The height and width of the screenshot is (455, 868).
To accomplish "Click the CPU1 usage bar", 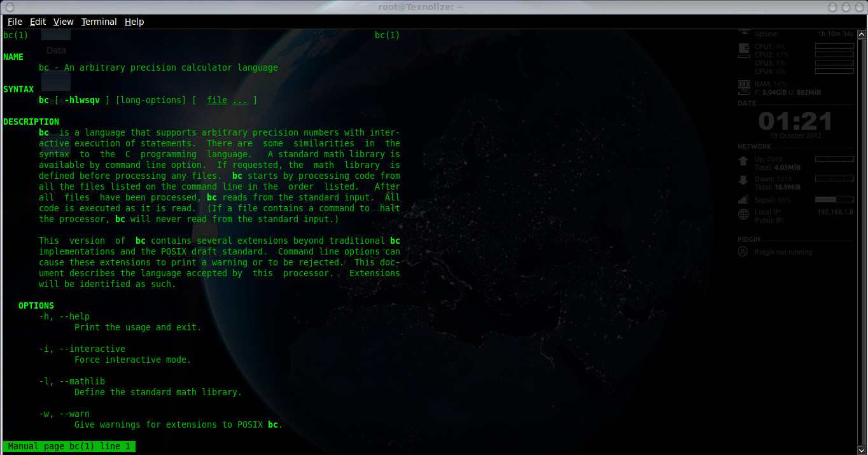I will (834, 46).
